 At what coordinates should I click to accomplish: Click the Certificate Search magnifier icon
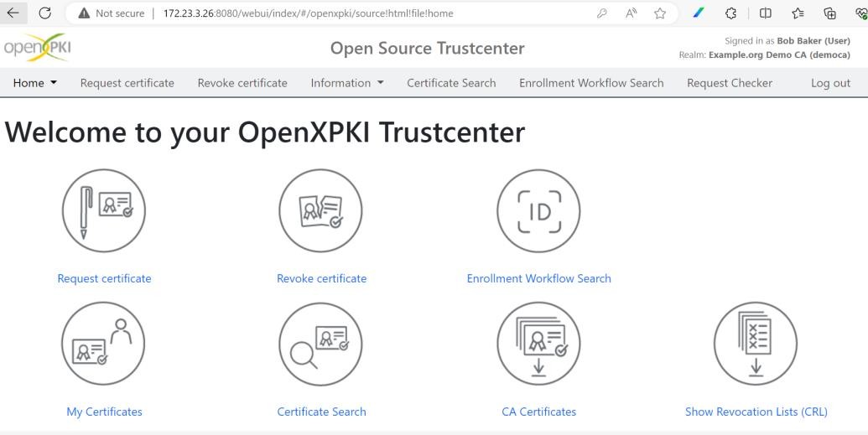320,344
